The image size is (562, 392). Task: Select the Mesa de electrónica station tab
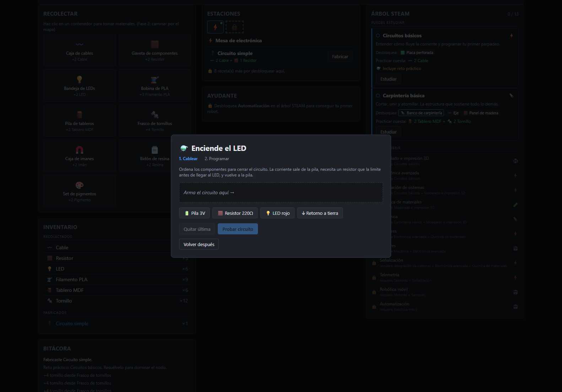(215, 27)
